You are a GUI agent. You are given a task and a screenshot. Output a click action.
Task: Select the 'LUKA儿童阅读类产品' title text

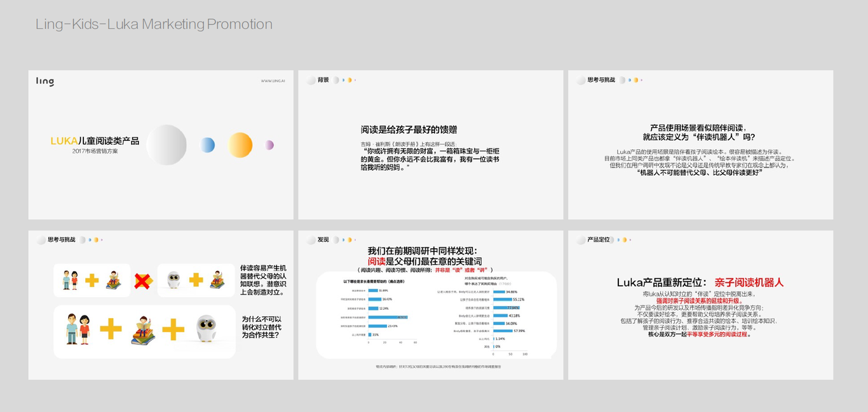point(95,141)
